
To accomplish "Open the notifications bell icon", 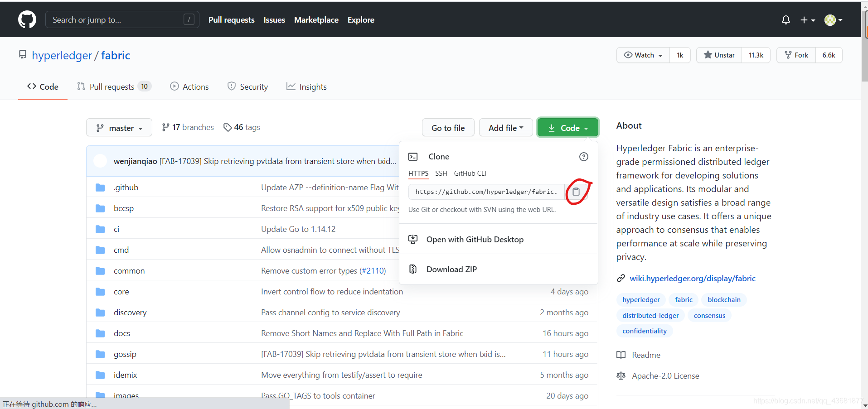I will (786, 20).
